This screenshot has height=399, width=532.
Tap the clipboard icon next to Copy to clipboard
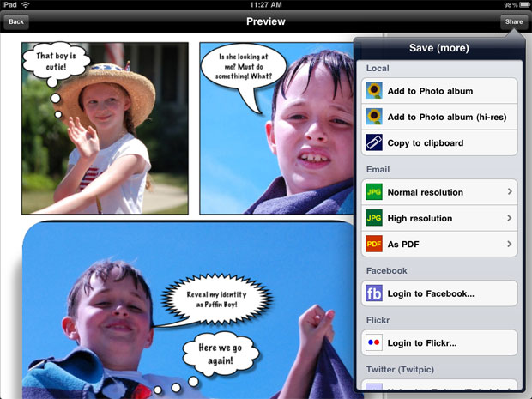(374, 142)
